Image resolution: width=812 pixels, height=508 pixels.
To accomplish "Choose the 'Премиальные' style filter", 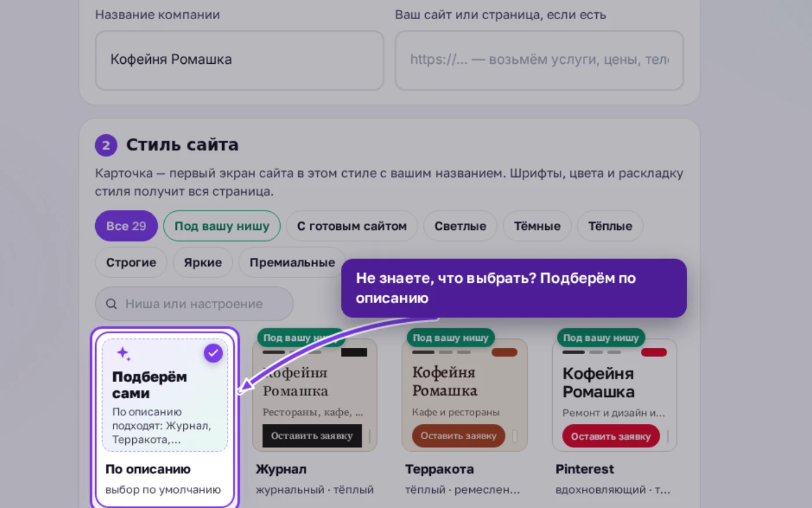I will pyautogui.click(x=292, y=262).
